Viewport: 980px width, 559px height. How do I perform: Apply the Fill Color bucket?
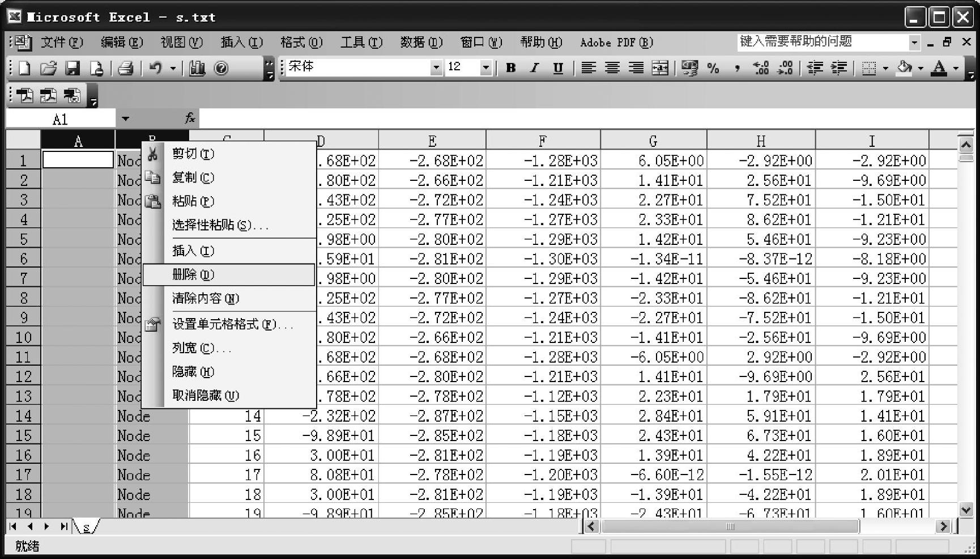coord(905,68)
